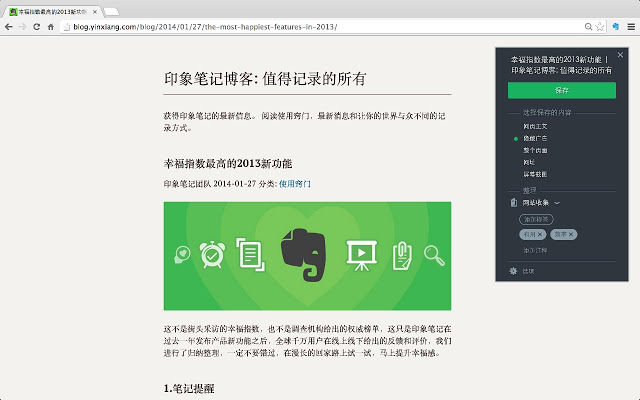Remove the 效率 tag via its X
This screenshot has width=640, height=400.
[x=571, y=234]
